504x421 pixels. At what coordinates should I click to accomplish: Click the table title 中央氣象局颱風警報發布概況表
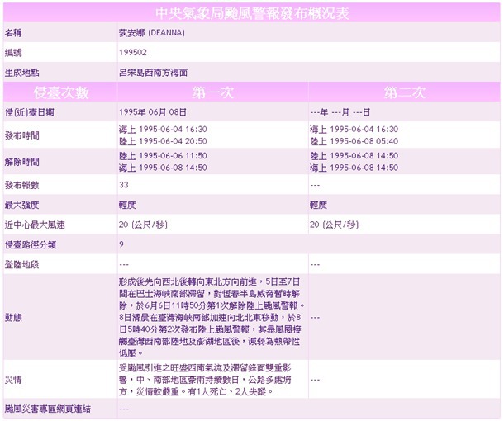[x=252, y=13]
